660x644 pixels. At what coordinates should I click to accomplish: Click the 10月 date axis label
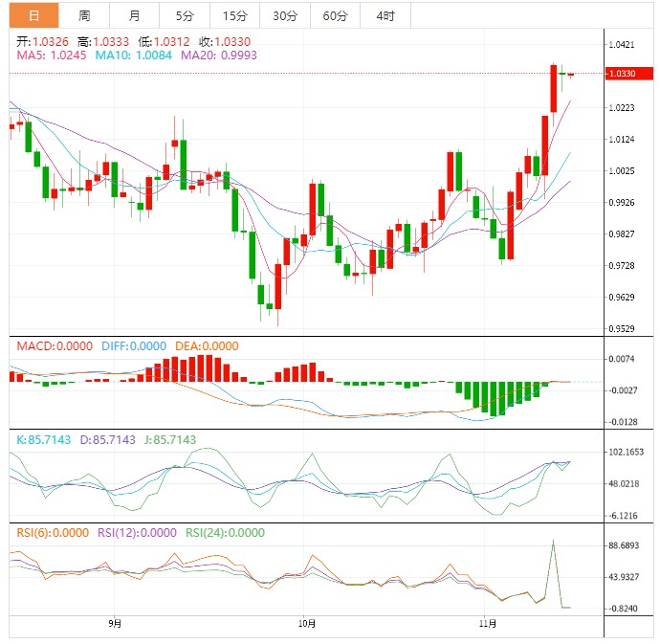click(x=306, y=623)
